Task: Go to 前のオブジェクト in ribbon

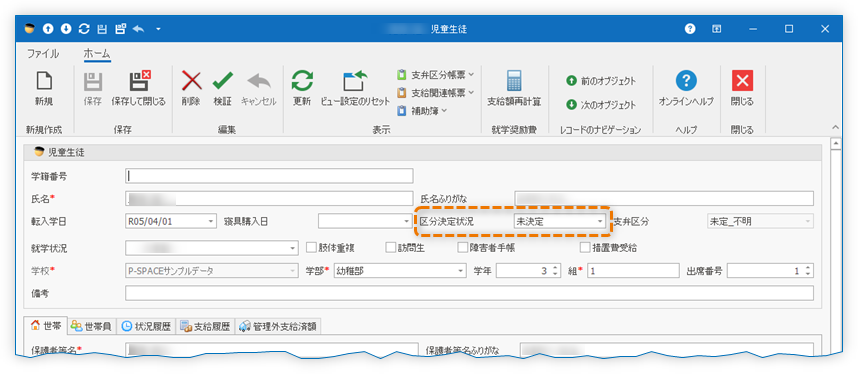Action: click(x=601, y=81)
